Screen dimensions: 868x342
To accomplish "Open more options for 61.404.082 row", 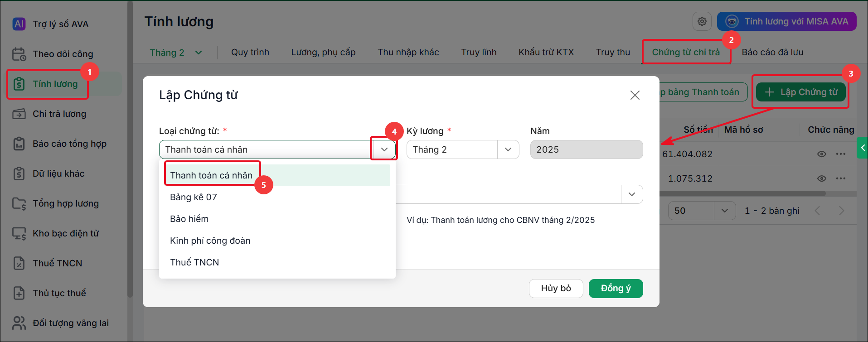I will point(841,154).
